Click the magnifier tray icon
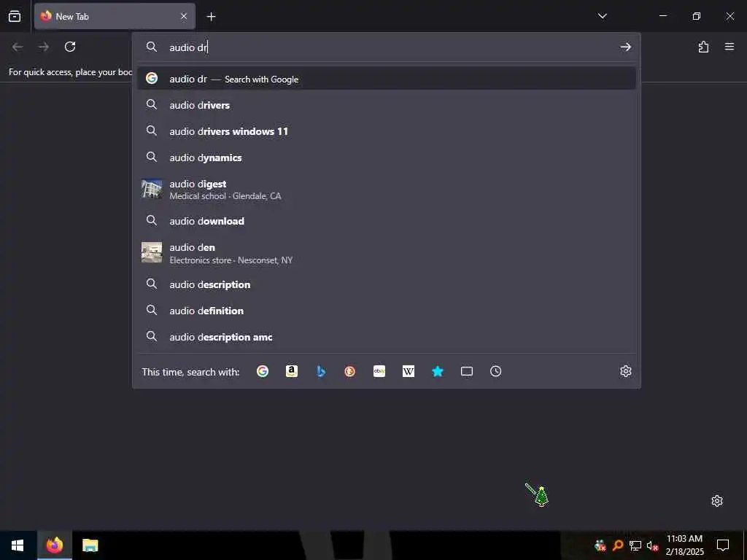 tap(618, 545)
